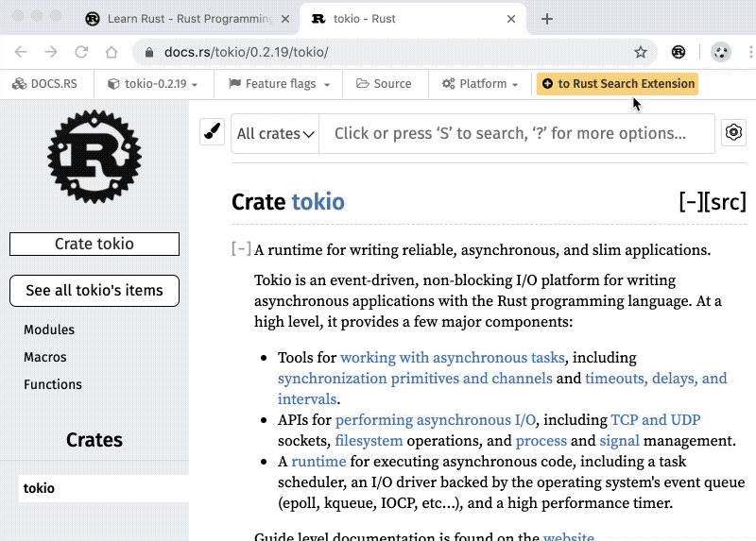Image resolution: width=756 pixels, height=541 pixels.
Task: Close the Learn Rust tab
Action: 285,19
